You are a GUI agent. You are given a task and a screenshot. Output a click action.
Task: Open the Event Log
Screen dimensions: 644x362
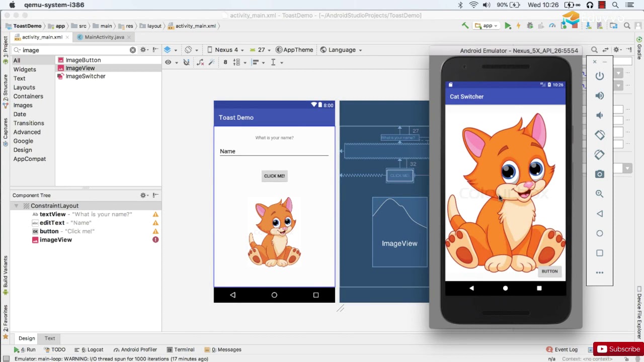[x=562, y=349]
